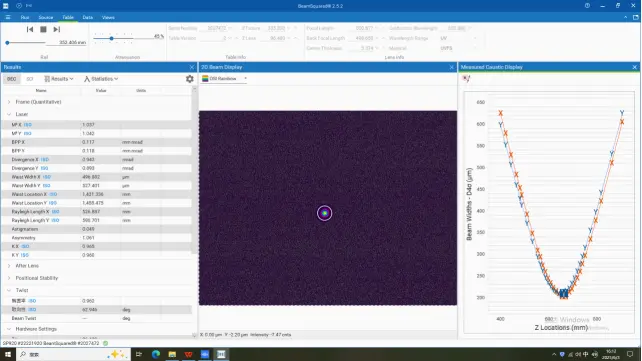642x361 pixels.
Task: Open the Views ribbon tab
Action: pyautogui.click(x=108, y=17)
